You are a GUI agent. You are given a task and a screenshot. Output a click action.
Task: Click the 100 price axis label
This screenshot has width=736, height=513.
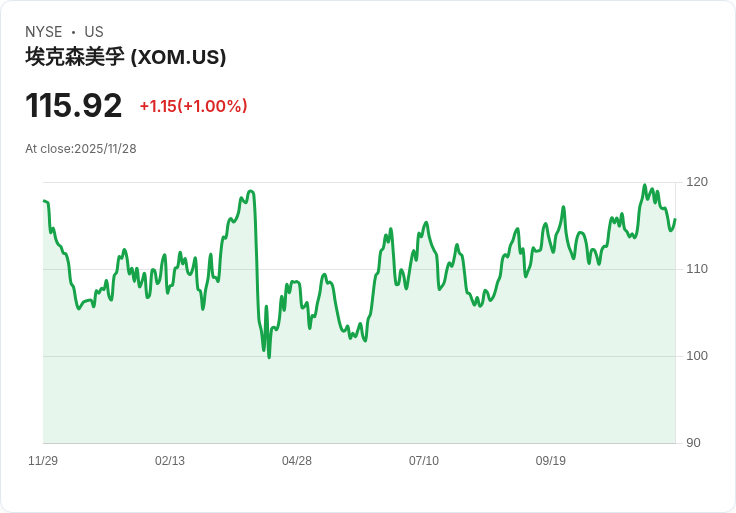point(697,355)
